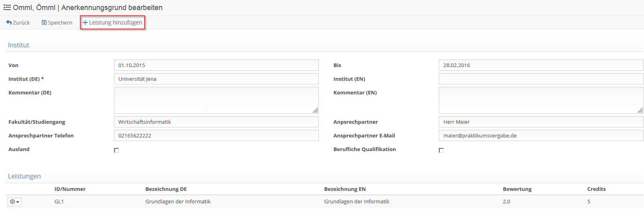644x213 pixels.
Task: Click the Institut (DE) field with Universität Jena
Action: [216, 79]
